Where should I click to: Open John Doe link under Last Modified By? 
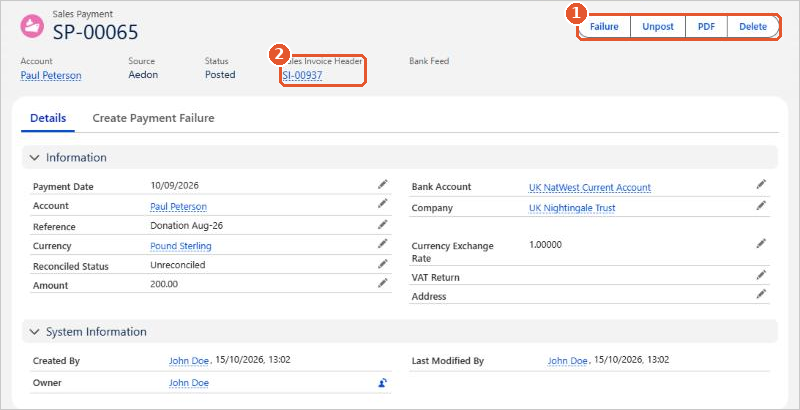click(567, 361)
